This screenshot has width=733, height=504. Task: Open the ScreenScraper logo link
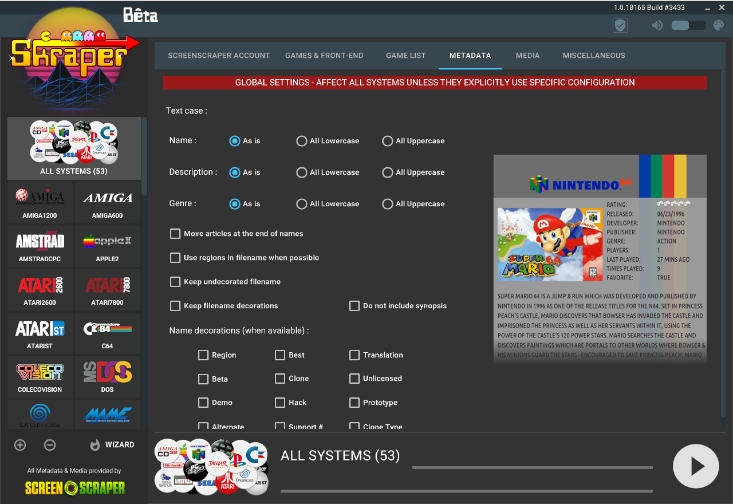(x=75, y=488)
